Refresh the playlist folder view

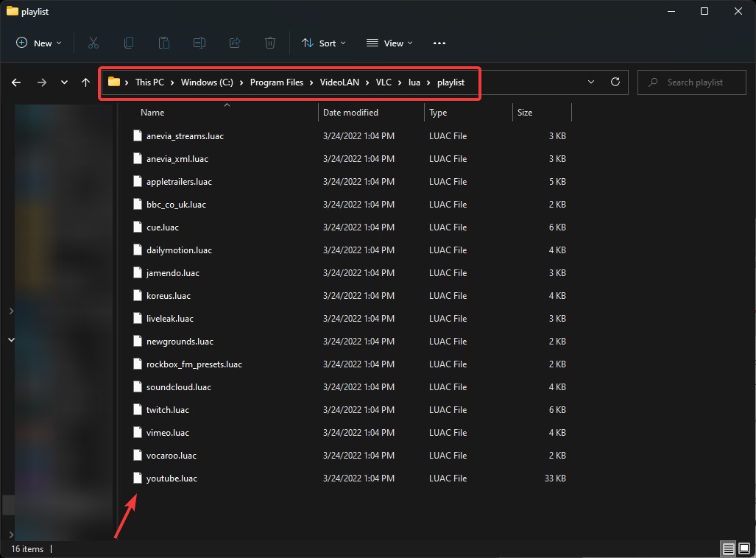point(615,82)
